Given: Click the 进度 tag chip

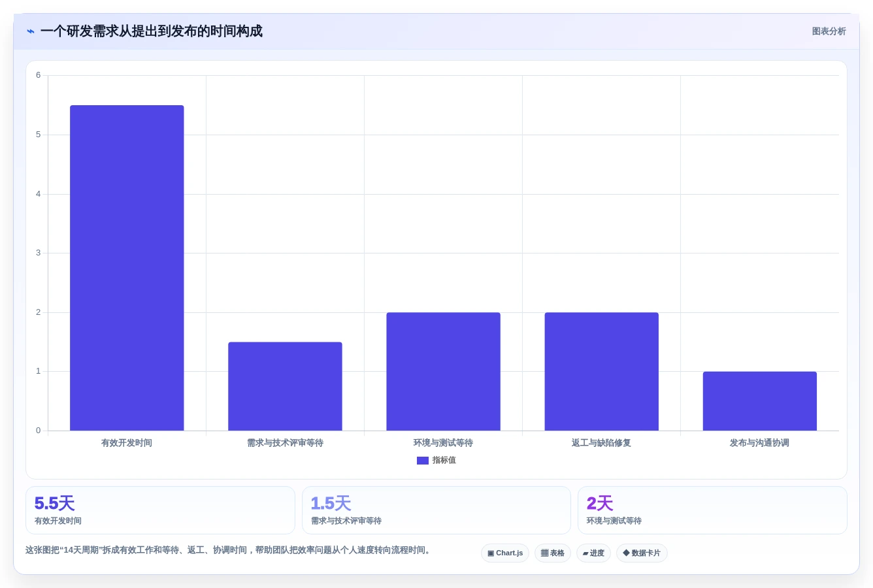Looking at the screenshot, I should pyautogui.click(x=593, y=553).
